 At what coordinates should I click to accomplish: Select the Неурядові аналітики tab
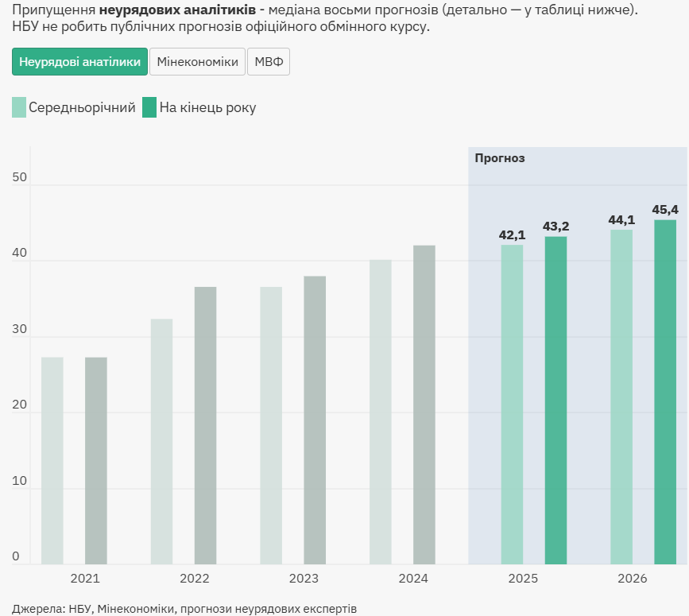point(79,62)
